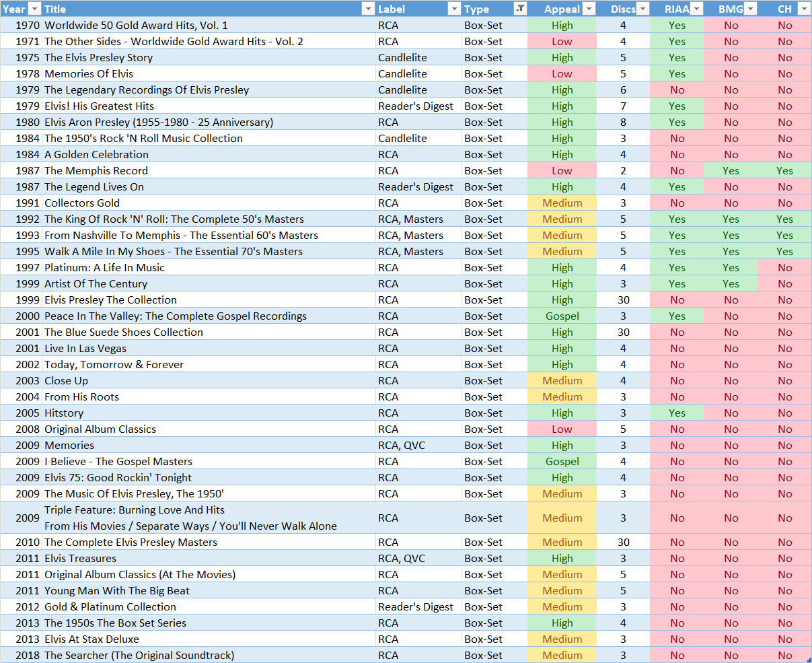Click the 'A Golden Celebration' title
The height and width of the screenshot is (663, 812).
point(96,154)
